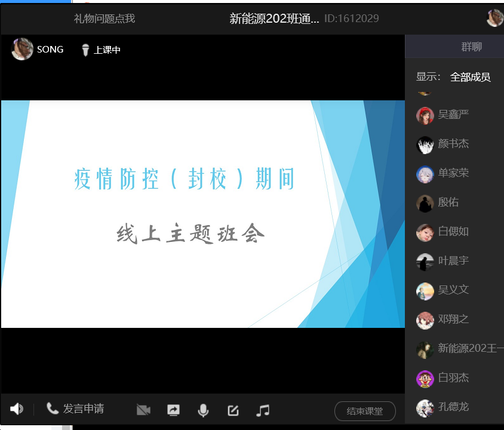Click the music note icon
Image resolution: width=504 pixels, height=430 pixels.
(x=263, y=410)
